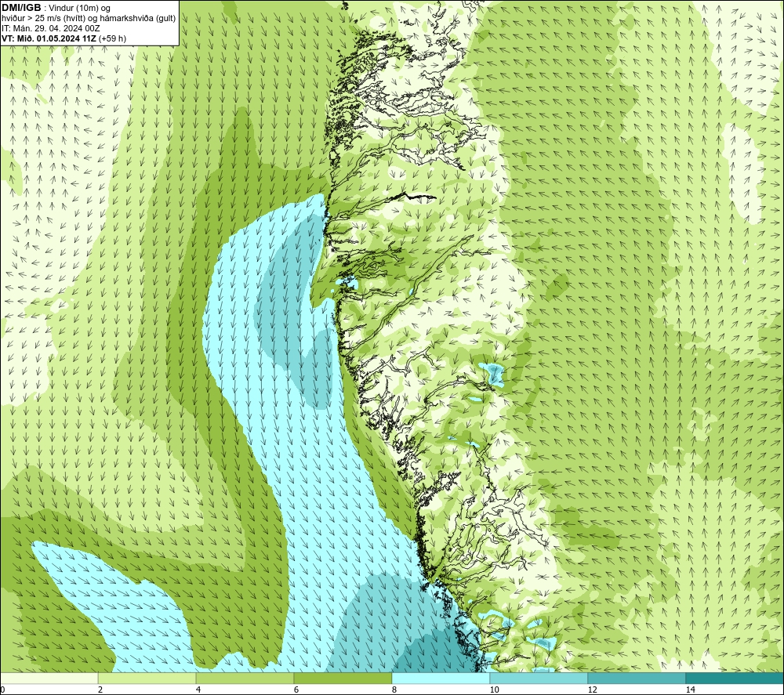The width and height of the screenshot is (784, 695).
Task: Click the scale label '4'
Action: coord(198,690)
